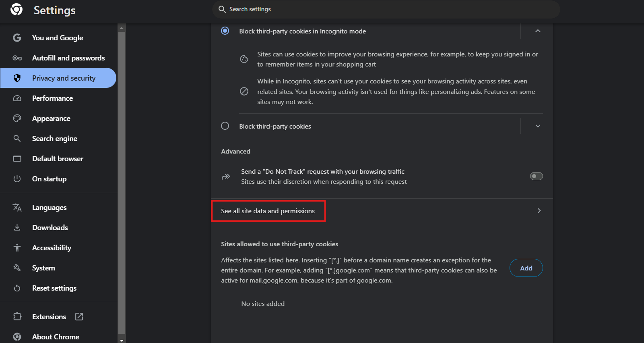Click the Add button for allowed sites

click(526, 268)
